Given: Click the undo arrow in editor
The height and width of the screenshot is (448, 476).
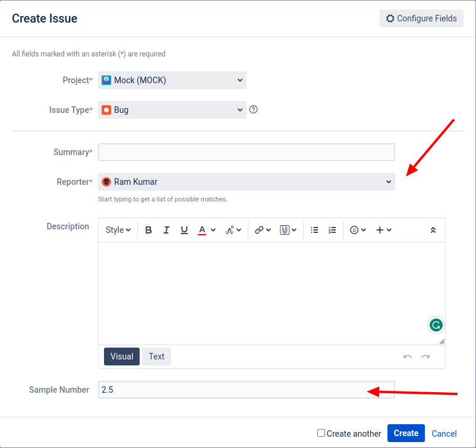Looking at the screenshot, I should (x=408, y=356).
